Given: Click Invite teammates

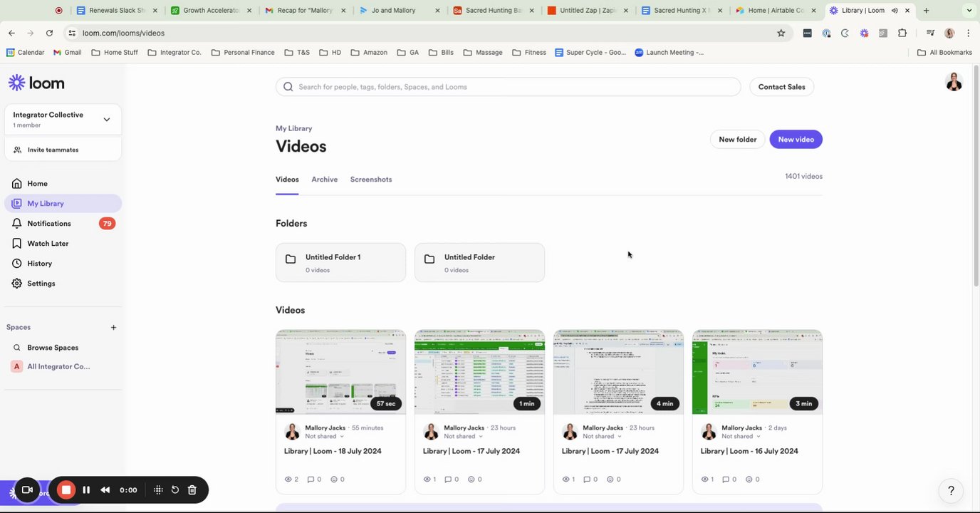Looking at the screenshot, I should 53,150.
